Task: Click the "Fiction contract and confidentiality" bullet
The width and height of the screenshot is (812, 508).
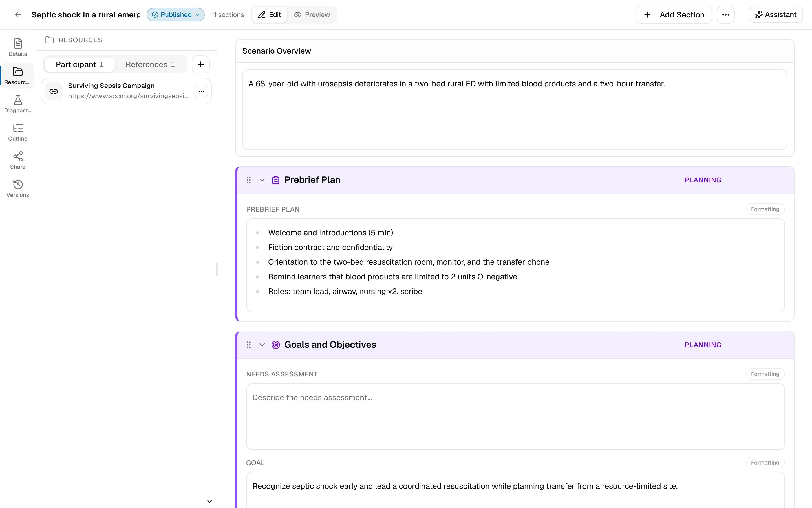Action: [330, 247]
